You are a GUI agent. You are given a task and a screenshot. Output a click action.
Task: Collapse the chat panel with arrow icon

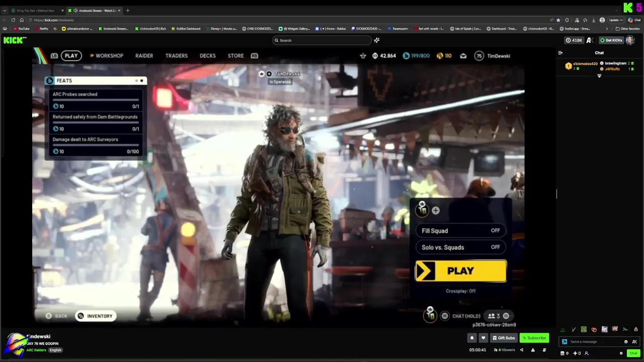(x=560, y=53)
